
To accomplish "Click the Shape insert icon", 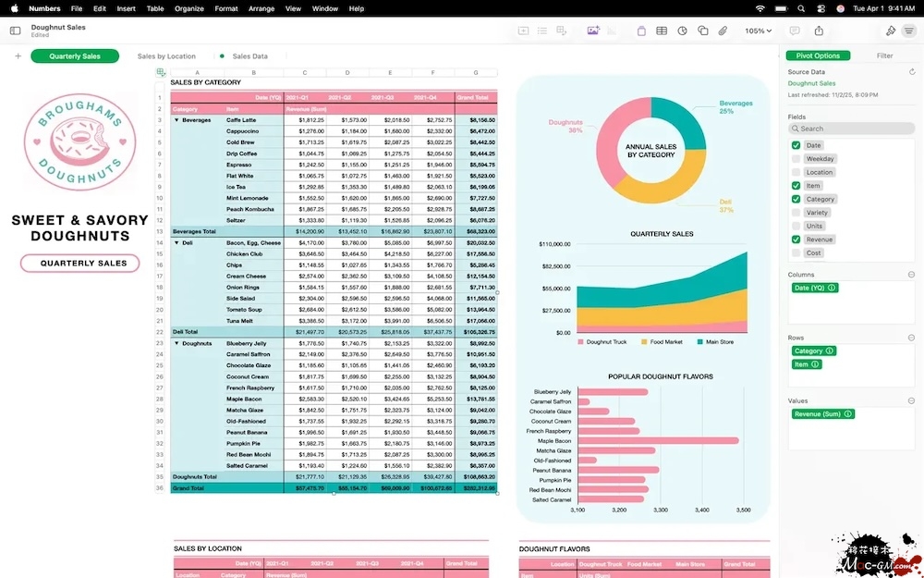I will pos(703,31).
